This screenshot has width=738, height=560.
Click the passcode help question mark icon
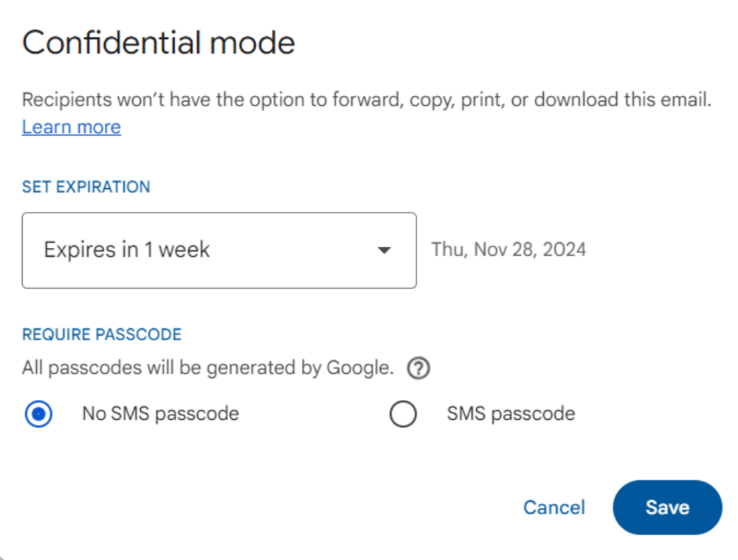[418, 367]
